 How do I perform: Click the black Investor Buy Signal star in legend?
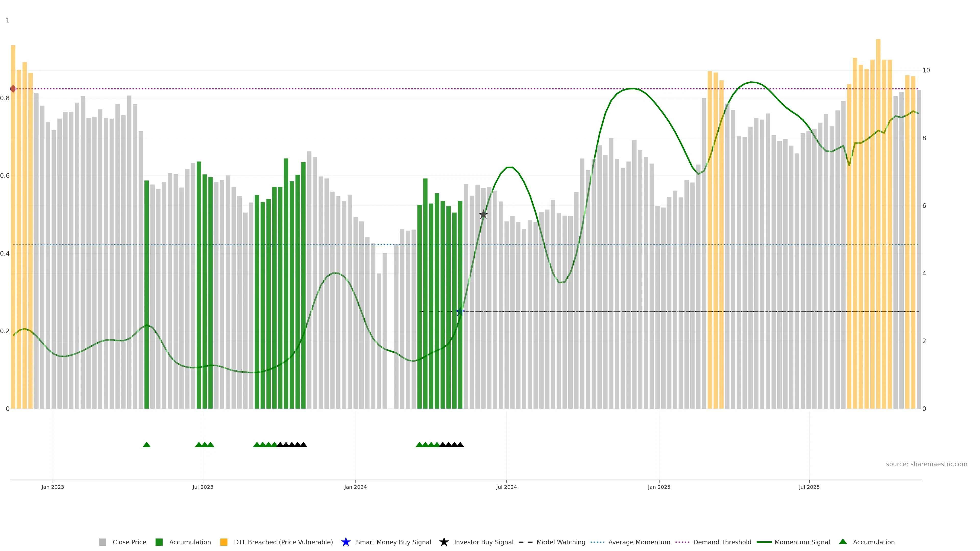click(444, 542)
